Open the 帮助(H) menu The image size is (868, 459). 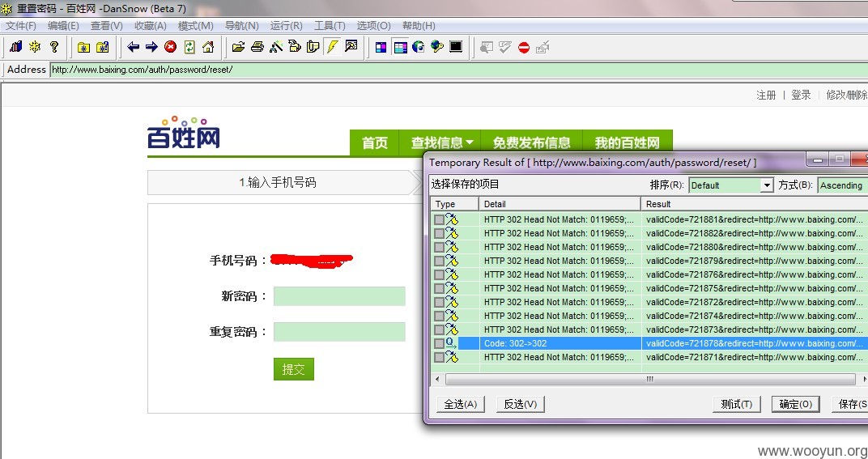click(419, 26)
